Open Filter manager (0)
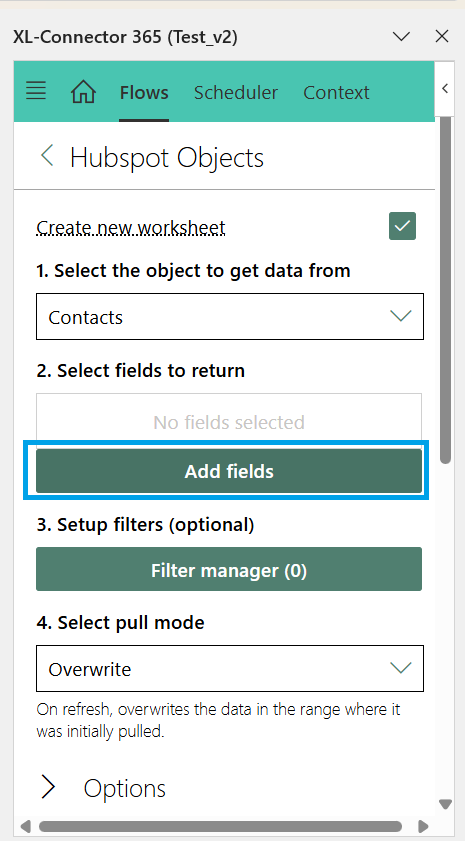Screen dimensions: 465x841 [229, 569]
